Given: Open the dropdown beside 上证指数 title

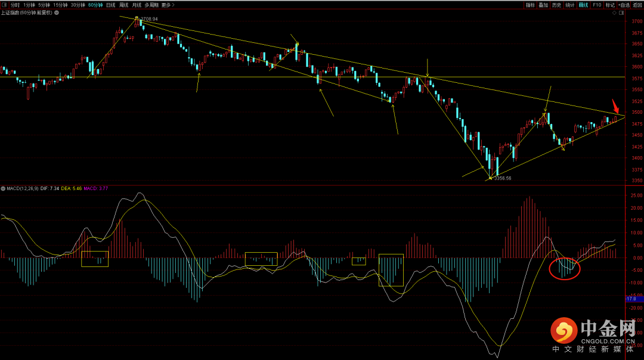Looking at the screenshot, I should coord(57,13).
